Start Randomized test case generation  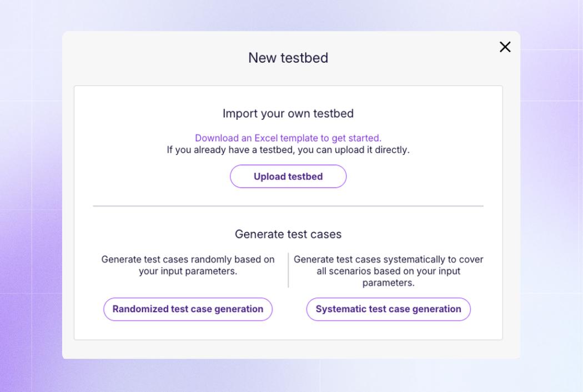pyautogui.click(x=188, y=309)
